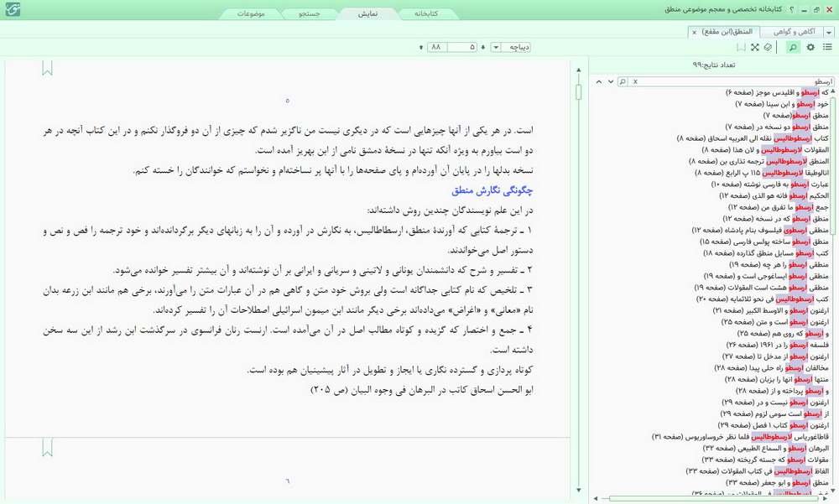Screen dimensions: 839x504
Task: Click the results list horizontal scrollbar
Action: [714, 499]
